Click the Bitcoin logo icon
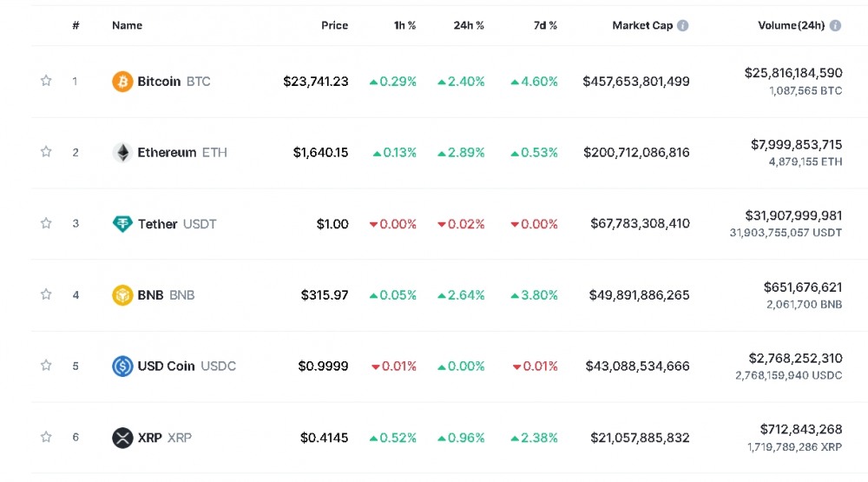 pyautogui.click(x=122, y=82)
